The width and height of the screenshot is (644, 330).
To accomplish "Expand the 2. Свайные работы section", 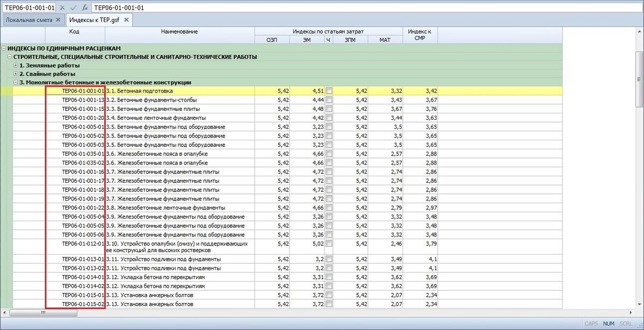I will pos(16,74).
